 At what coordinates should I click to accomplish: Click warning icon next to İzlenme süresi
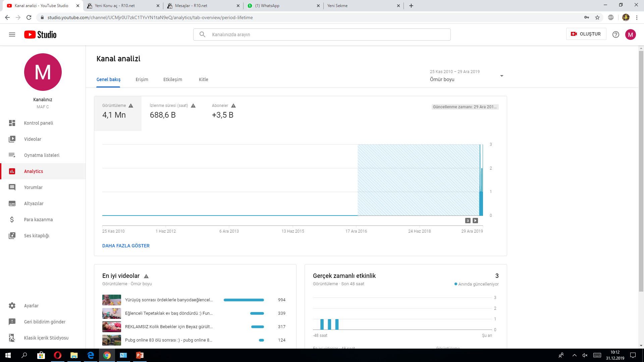[193, 106]
